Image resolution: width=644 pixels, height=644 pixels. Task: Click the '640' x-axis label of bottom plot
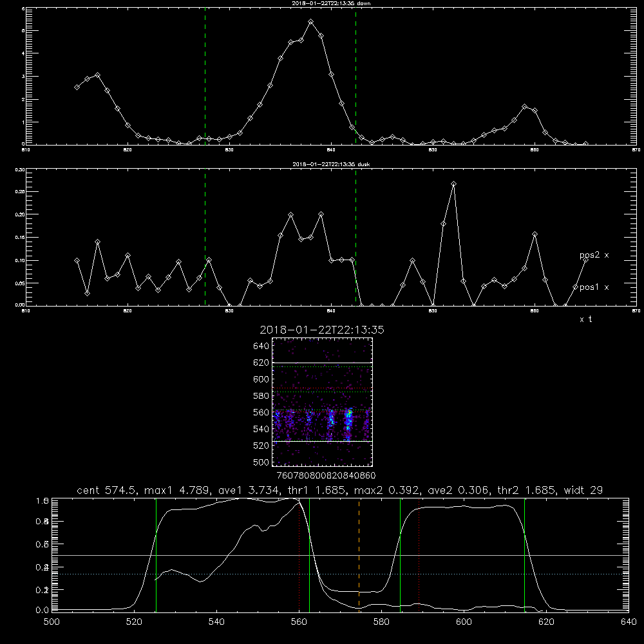629,622
